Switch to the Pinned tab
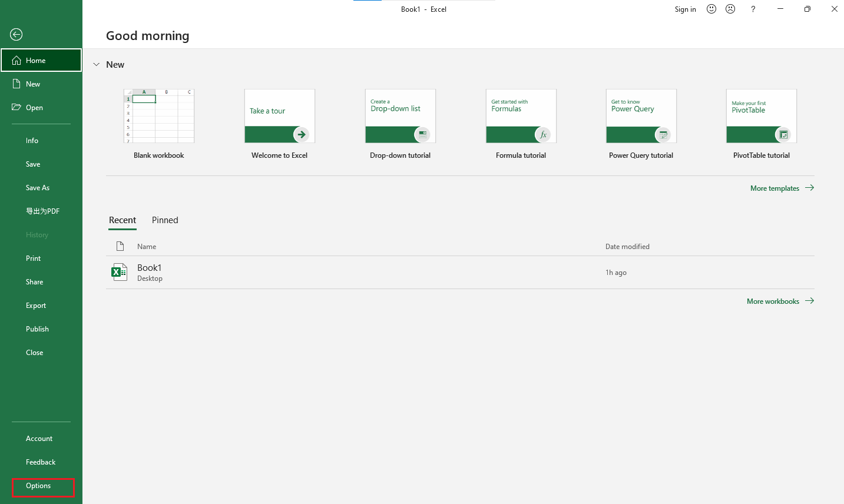This screenshot has height=504, width=844. tap(165, 220)
